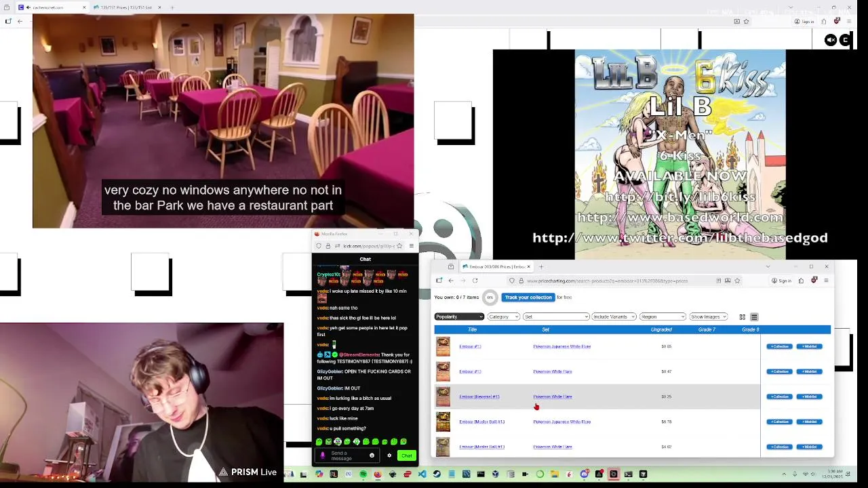This screenshot has width=868, height=488.
Task: Open chat settings gear in Kick chat
Action: 389,455
